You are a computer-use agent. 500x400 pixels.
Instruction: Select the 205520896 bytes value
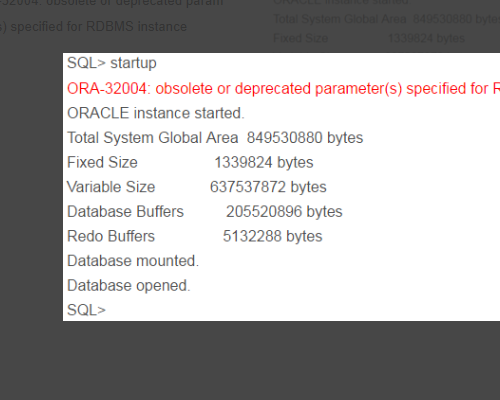coord(284,212)
